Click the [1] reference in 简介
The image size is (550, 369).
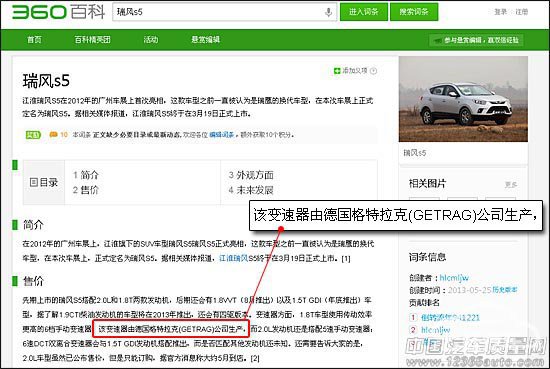(x=346, y=259)
